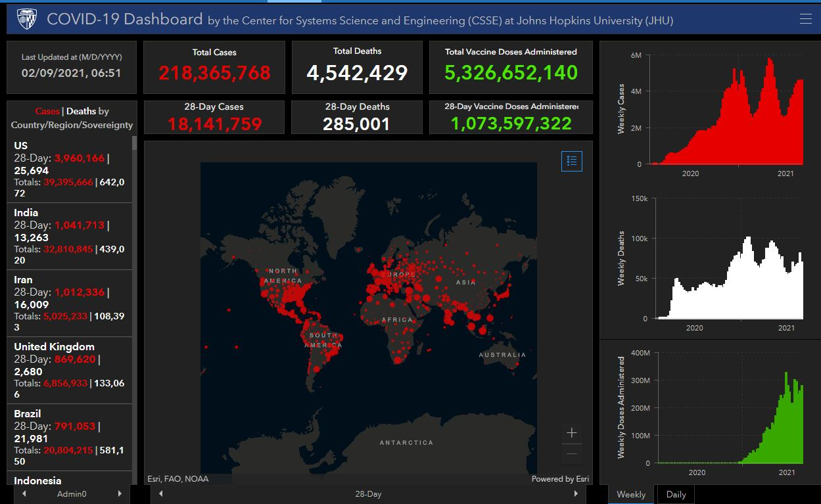Click the AFRICA label on map
The image size is (821, 504).
(x=397, y=320)
